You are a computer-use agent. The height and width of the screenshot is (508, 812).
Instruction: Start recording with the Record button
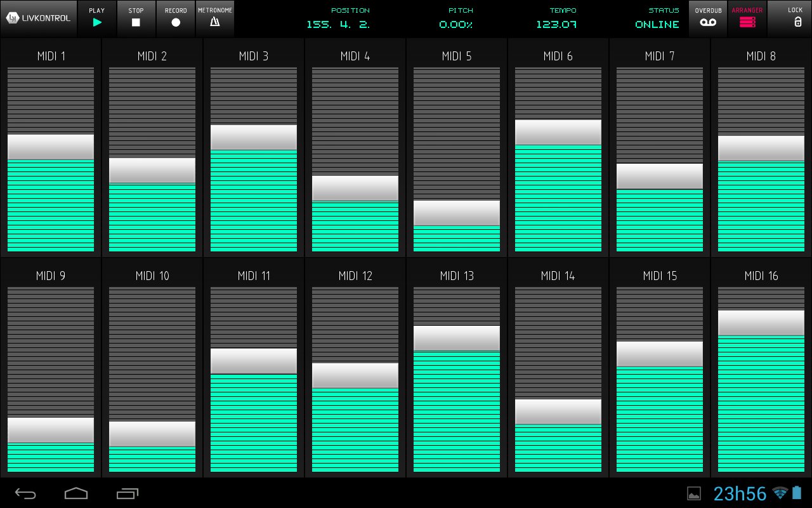[176, 18]
